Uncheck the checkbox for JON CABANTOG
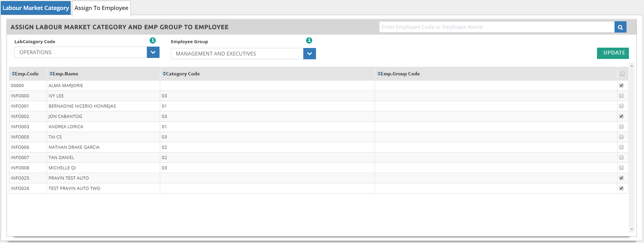 point(621,116)
